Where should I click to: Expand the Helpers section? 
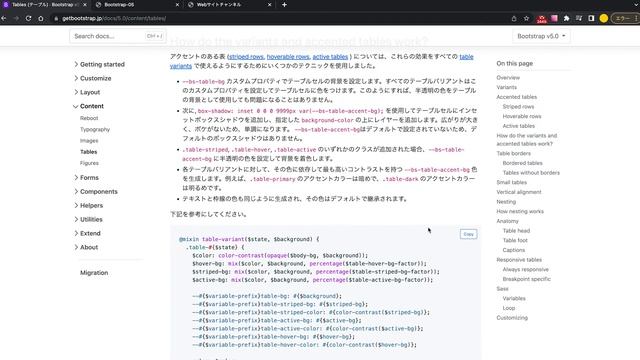(x=88, y=205)
